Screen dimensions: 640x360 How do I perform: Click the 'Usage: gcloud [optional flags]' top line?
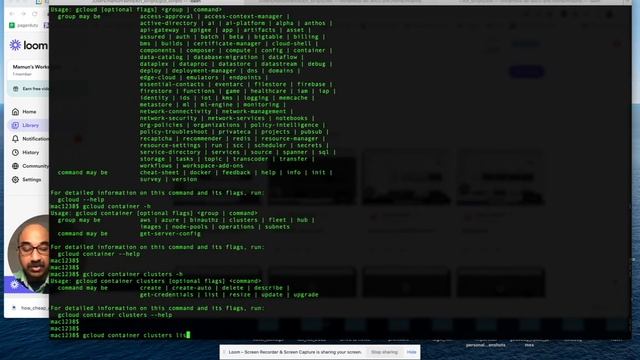click(136, 9)
